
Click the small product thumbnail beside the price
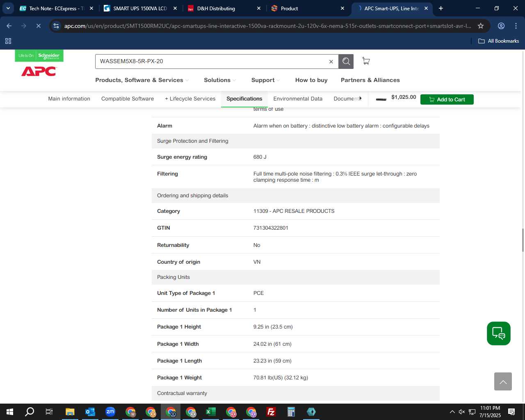[381, 99]
